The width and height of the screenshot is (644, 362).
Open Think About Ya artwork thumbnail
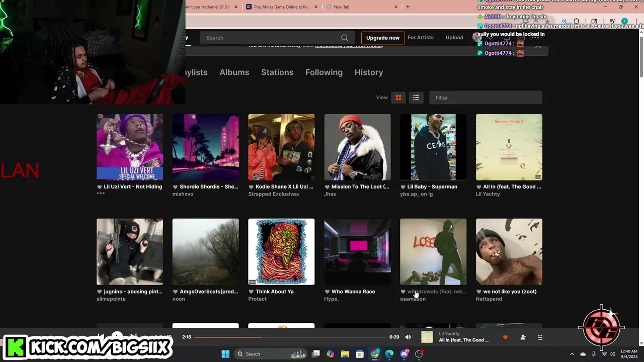(281, 251)
